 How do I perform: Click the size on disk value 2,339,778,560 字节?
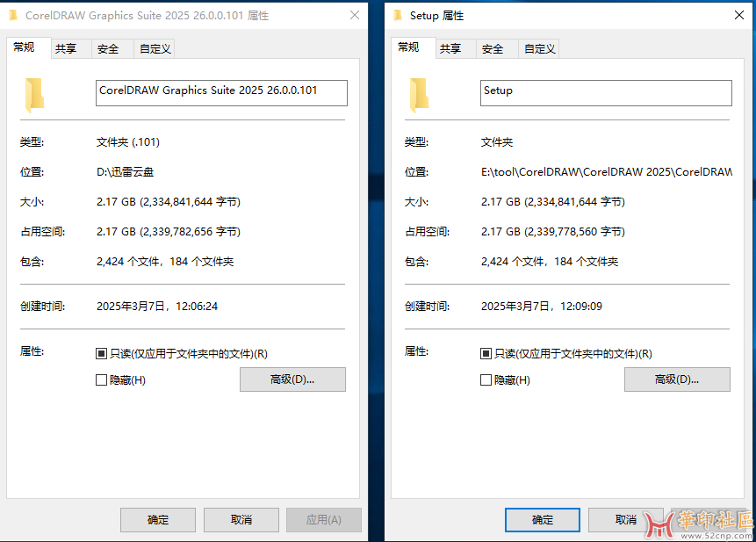coord(553,232)
